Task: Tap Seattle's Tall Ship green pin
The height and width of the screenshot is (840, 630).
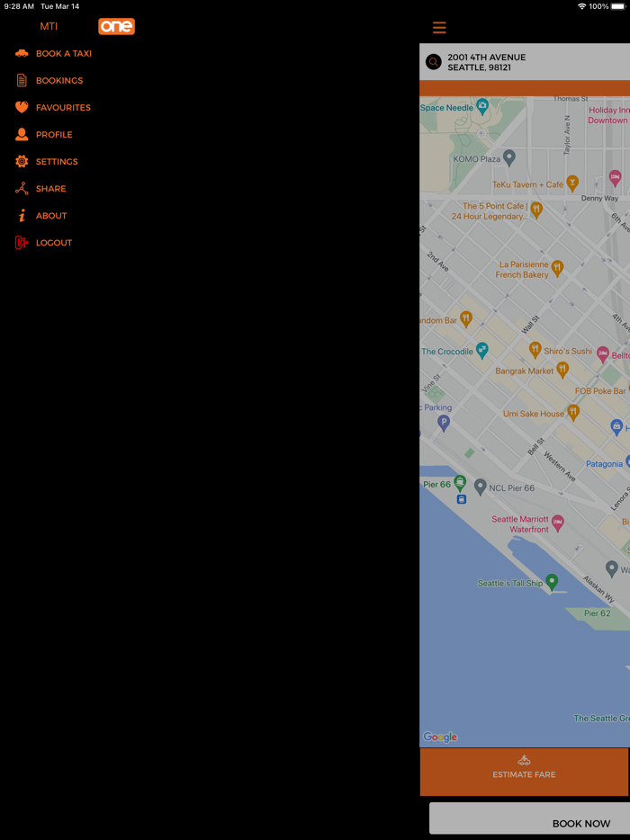Action: (551, 582)
